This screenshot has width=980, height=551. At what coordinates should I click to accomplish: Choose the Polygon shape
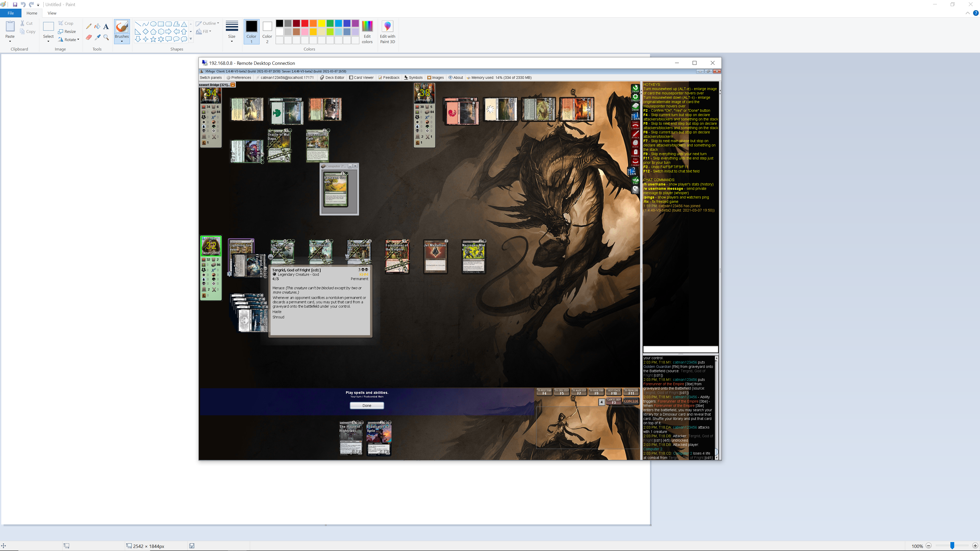click(176, 24)
